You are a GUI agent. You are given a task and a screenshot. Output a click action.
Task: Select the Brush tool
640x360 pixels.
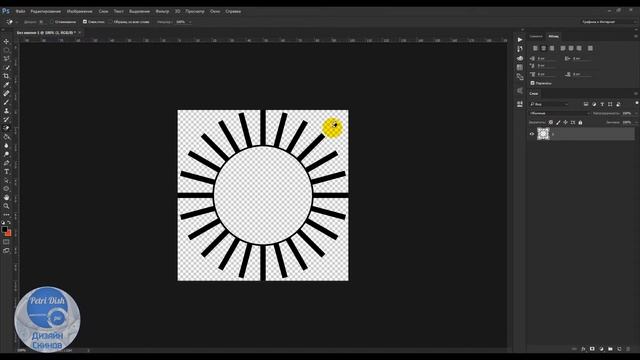[6, 102]
